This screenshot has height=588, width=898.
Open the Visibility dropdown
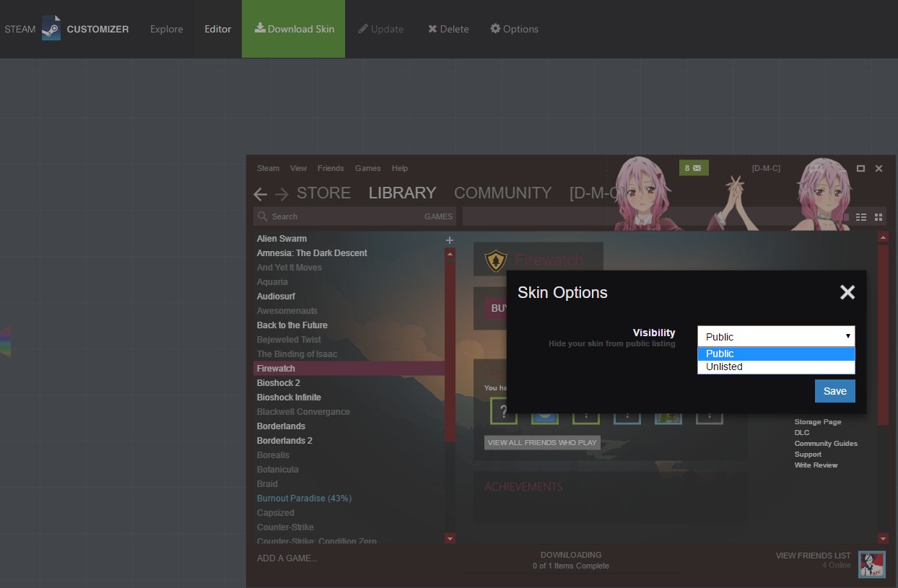776,336
